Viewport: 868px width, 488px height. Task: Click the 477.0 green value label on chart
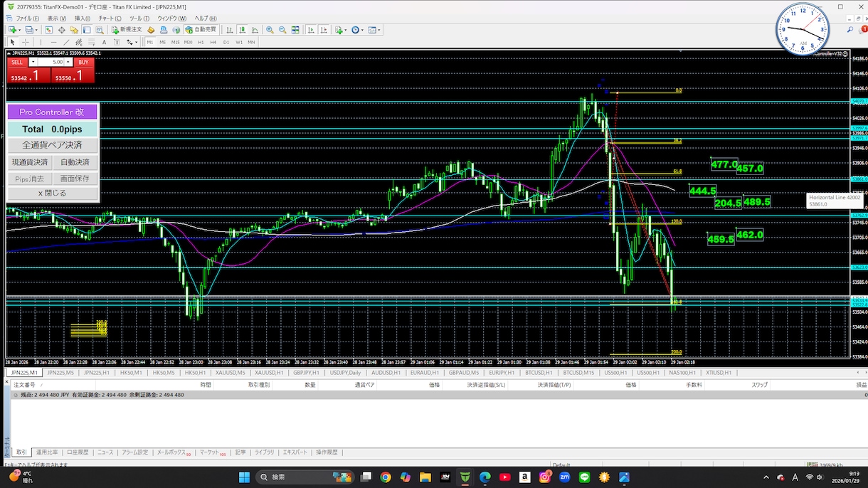click(724, 164)
